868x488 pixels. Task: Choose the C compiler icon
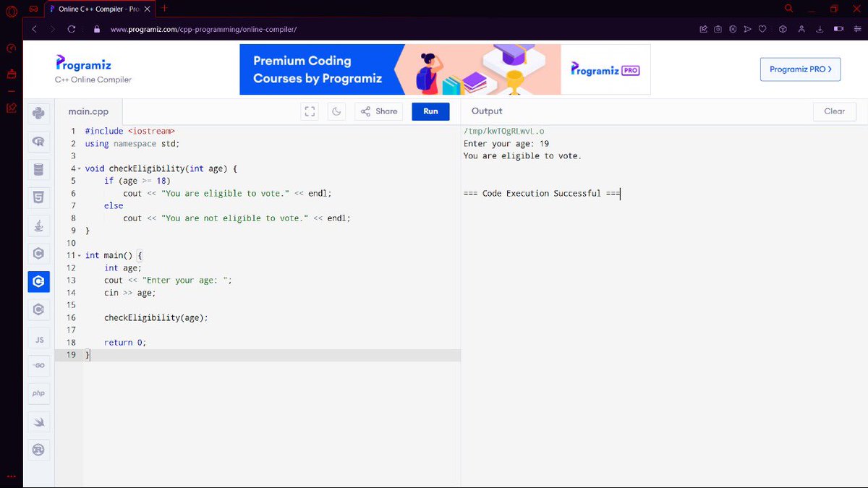click(x=38, y=254)
